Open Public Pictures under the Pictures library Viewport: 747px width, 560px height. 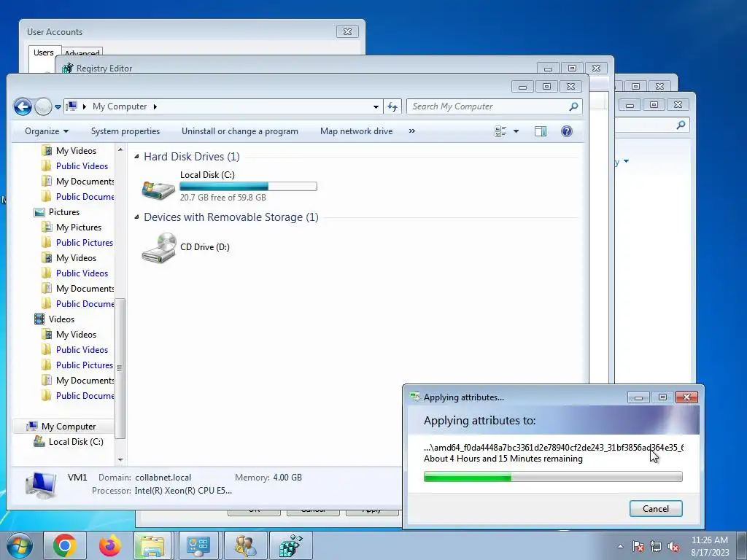(x=85, y=243)
